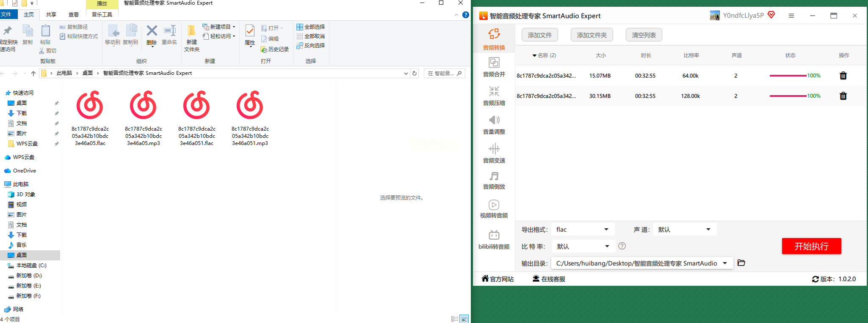This screenshot has width=868, height=323.
Task: Select file 3e46a05.mp3 in Explorer
Action: [x=144, y=118]
